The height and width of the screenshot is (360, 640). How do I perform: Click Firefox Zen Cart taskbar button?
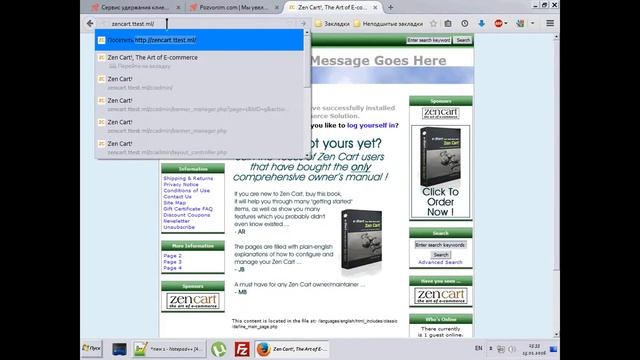click(x=292, y=349)
